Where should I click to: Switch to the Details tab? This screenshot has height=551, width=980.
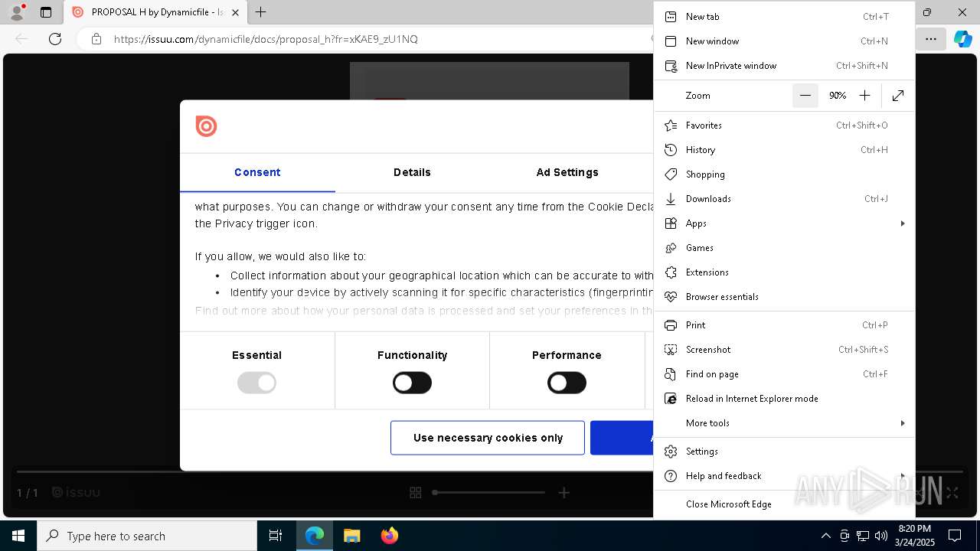412,172
